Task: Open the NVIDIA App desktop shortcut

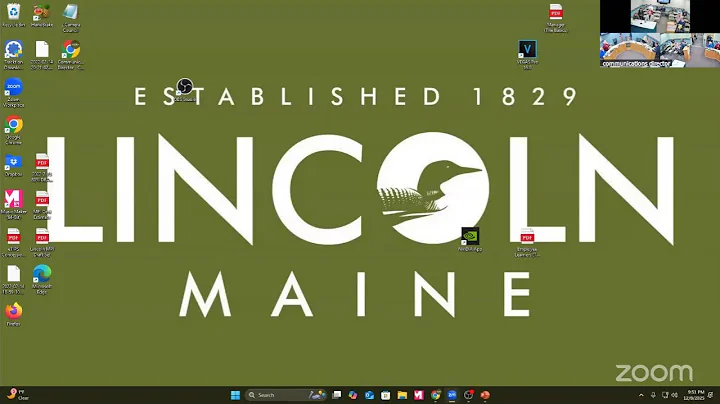Action: coord(470,239)
